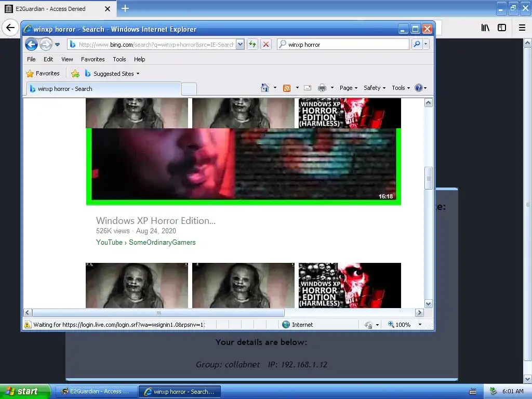
Task: Open the File menu
Action: pos(31,59)
